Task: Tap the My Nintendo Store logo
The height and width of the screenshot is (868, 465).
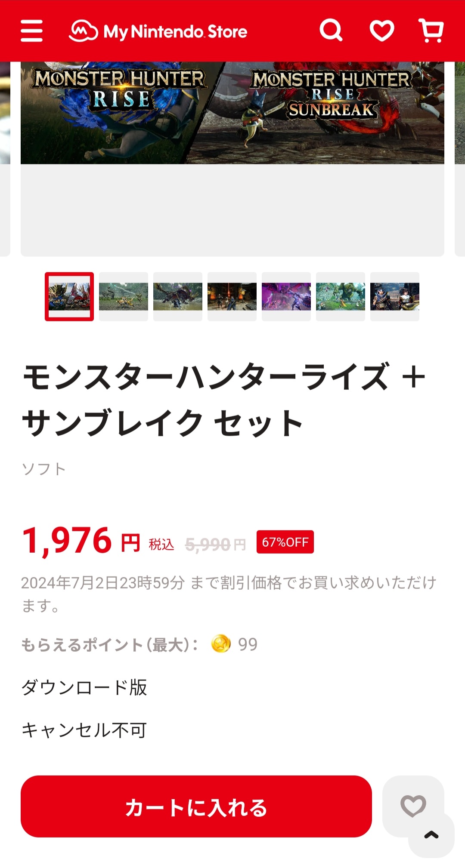Action: coord(158,31)
